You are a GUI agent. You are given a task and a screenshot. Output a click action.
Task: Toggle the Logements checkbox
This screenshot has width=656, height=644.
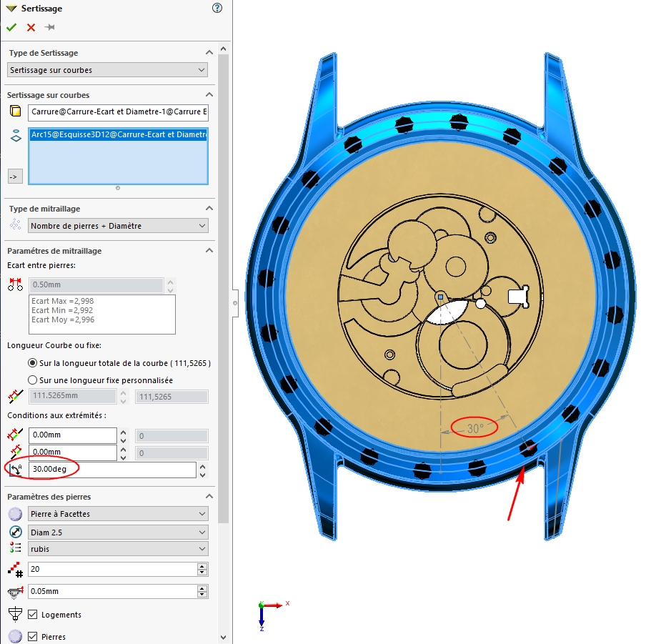[33, 615]
